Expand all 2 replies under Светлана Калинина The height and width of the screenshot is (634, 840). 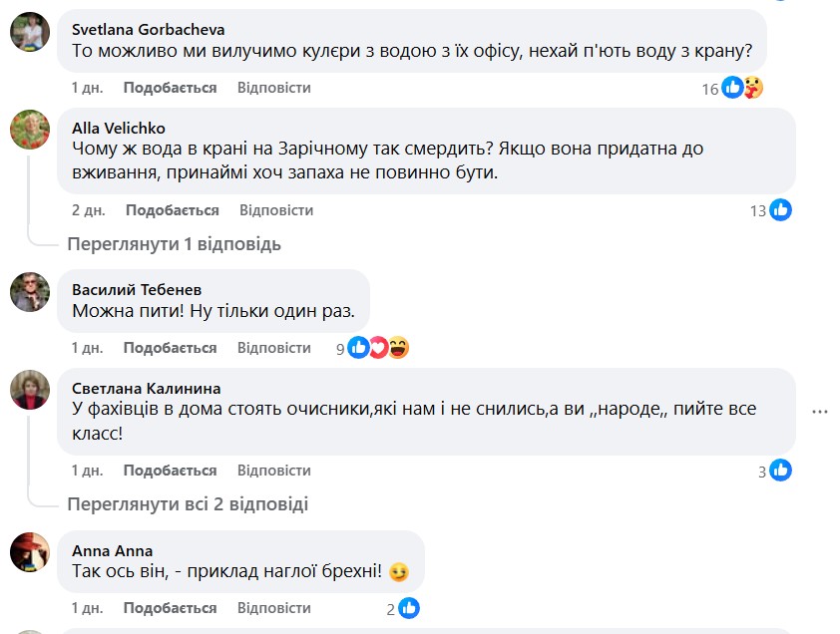point(187,504)
